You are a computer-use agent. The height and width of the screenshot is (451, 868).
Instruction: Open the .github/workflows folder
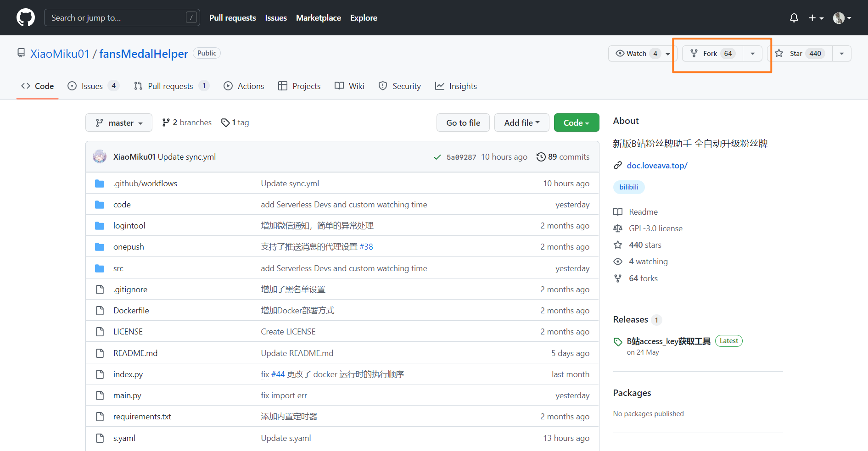pyautogui.click(x=145, y=184)
